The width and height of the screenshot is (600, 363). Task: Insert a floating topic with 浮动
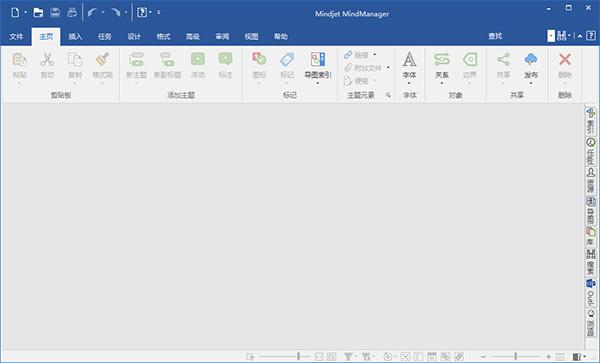[x=198, y=59]
